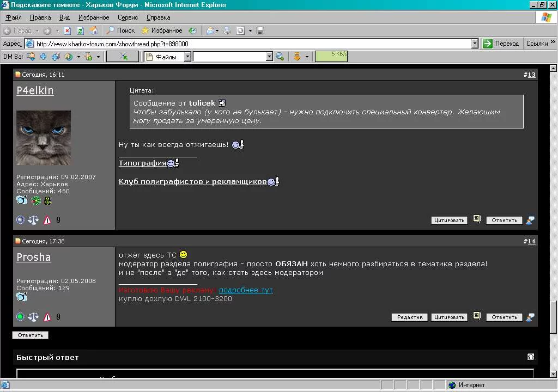This screenshot has height=392, width=558.
Task: Click Ответить in Prosha's post footer
Action: (x=504, y=317)
